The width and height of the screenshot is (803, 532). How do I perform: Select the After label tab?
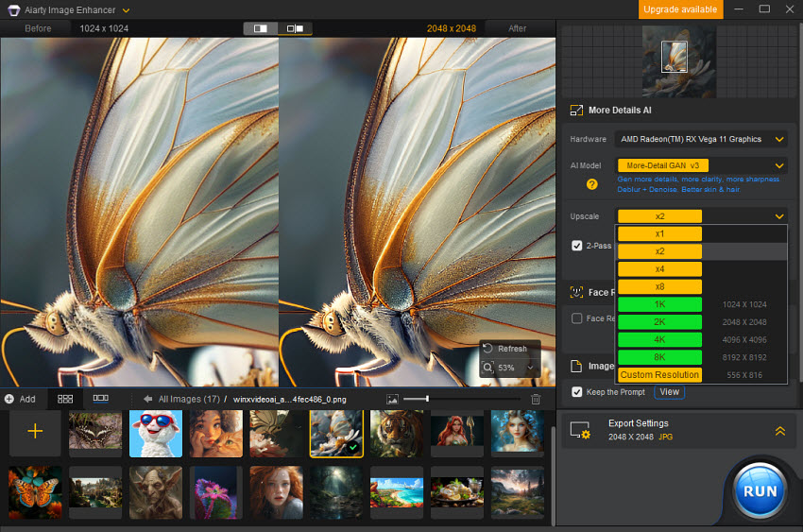[x=518, y=28]
